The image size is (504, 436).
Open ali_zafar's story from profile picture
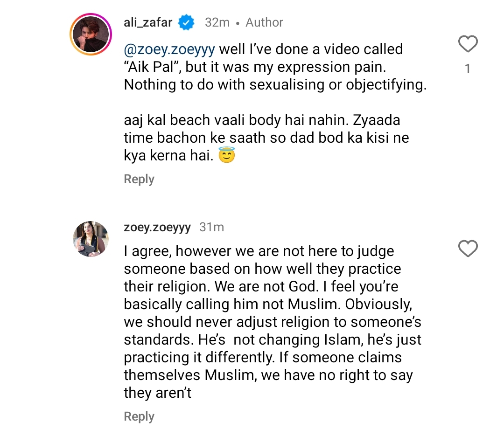(90, 35)
